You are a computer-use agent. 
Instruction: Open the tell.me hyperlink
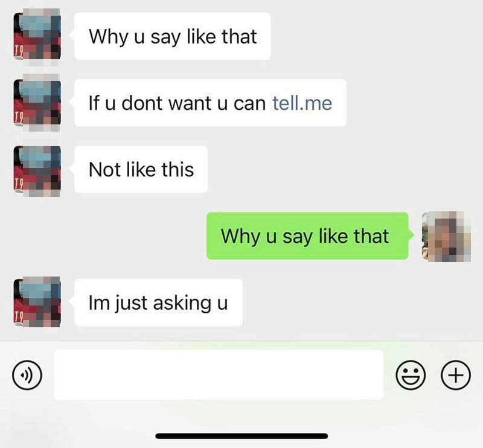(x=302, y=103)
